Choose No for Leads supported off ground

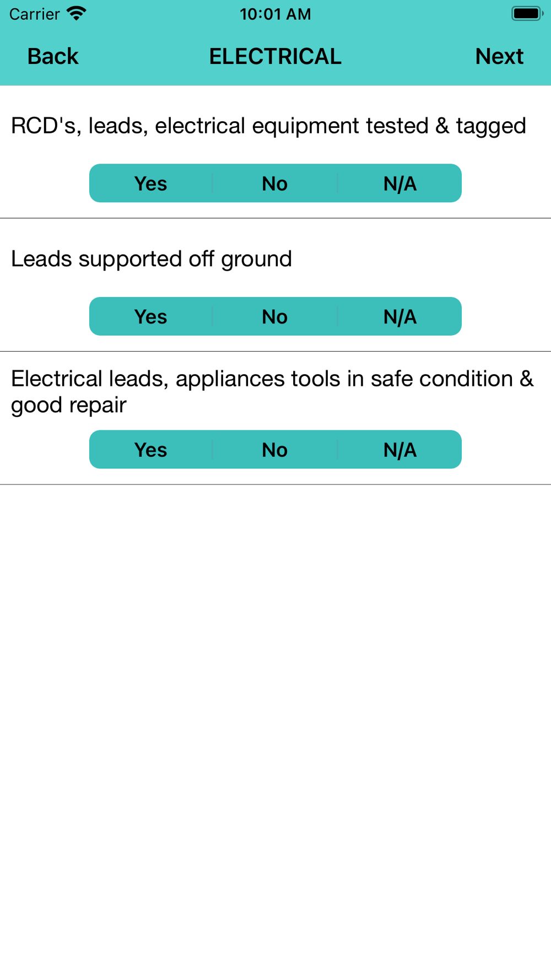[275, 317]
